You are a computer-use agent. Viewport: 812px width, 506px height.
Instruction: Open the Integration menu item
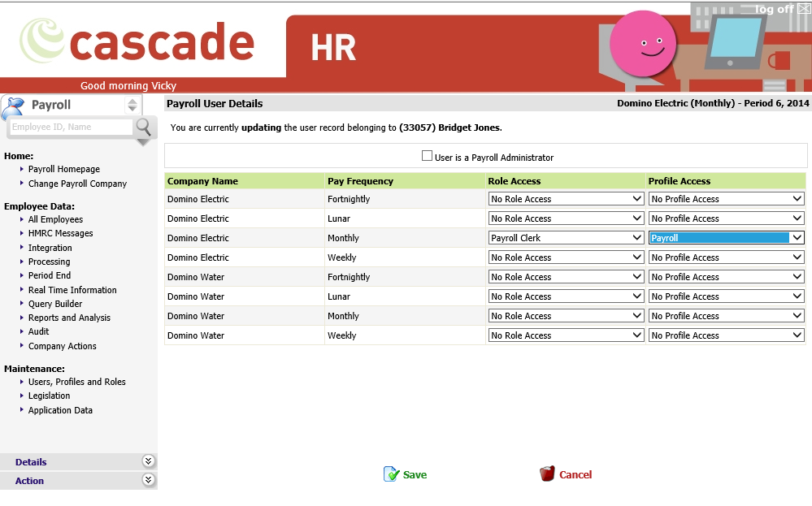(x=50, y=248)
